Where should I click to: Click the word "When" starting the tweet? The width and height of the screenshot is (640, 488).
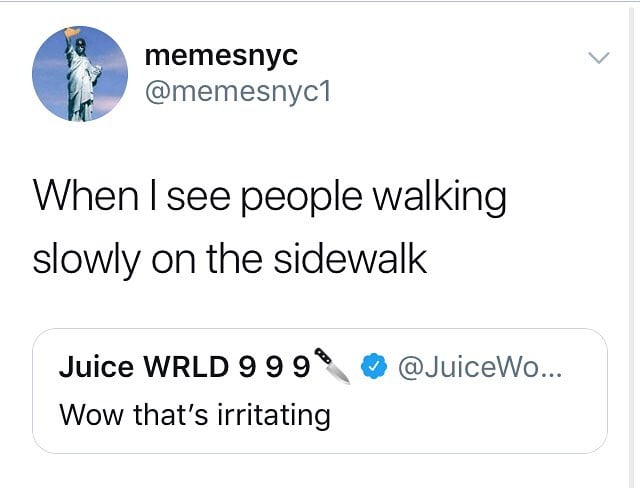coord(86,196)
